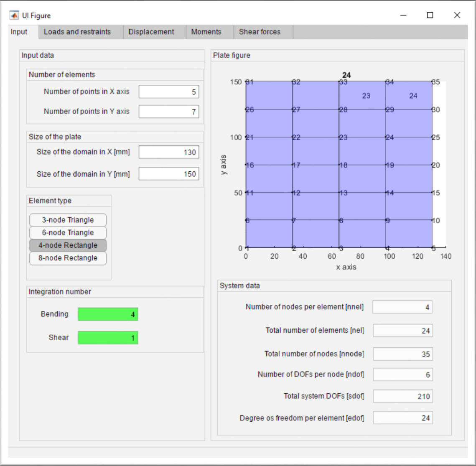
Task: Switch to the Loads and restraints tab
Action: pos(77,32)
